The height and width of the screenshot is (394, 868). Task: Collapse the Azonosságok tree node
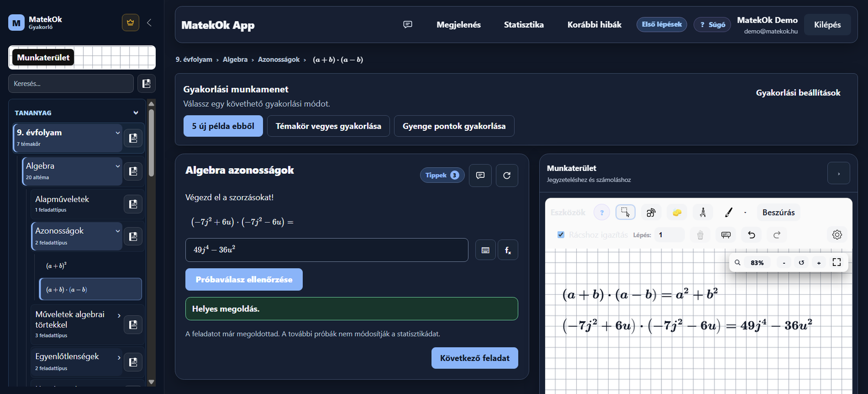click(x=118, y=231)
